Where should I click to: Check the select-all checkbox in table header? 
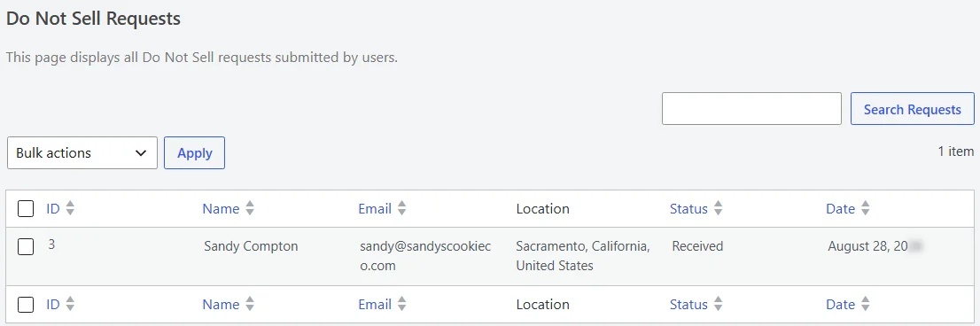26,208
